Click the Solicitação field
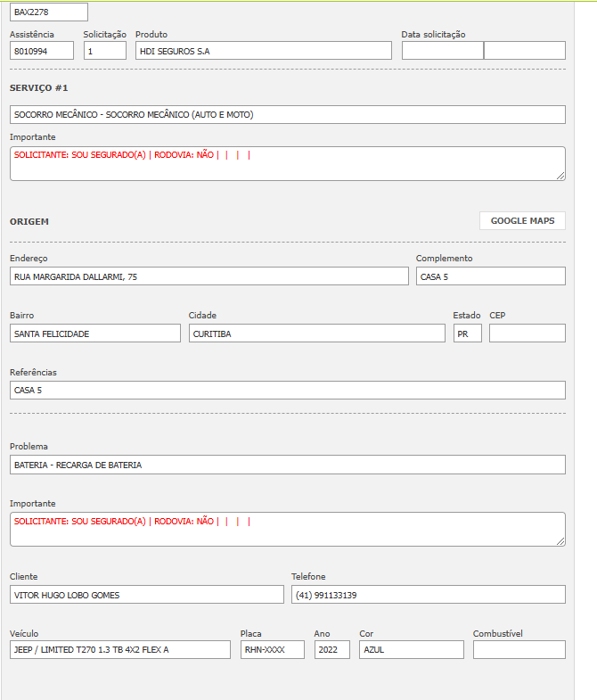This screenshot has width=597, height=700. click(x=105, y=51)
